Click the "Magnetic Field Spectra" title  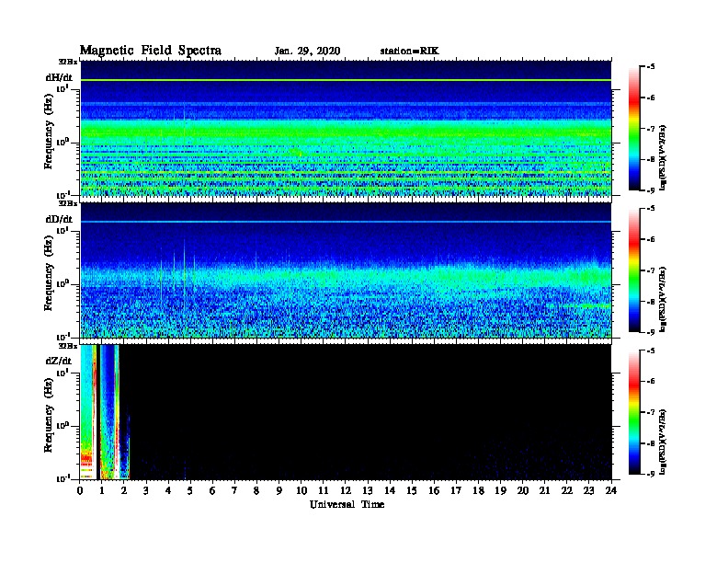[151, 51]
